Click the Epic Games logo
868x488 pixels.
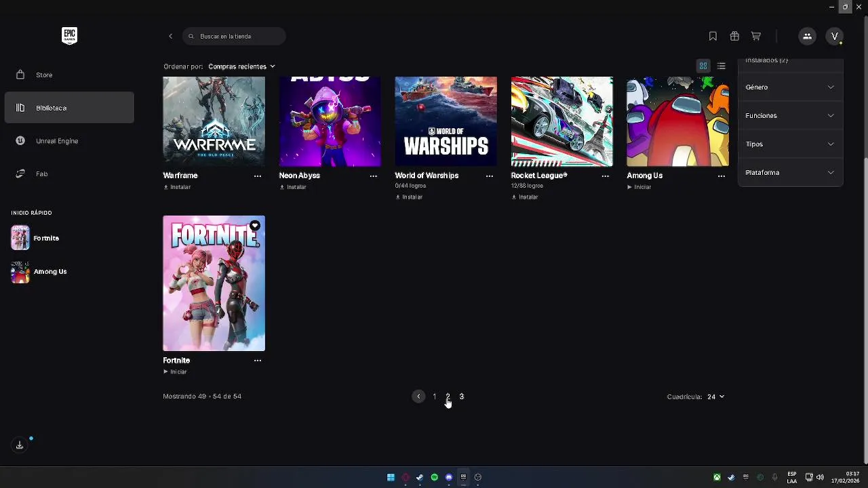click(69, 36)
